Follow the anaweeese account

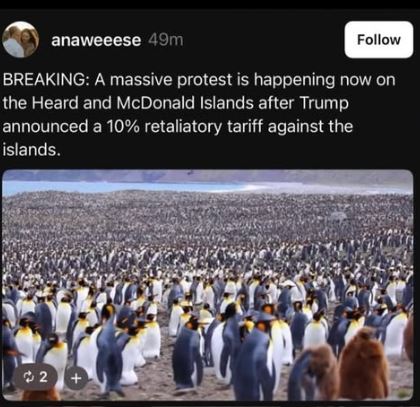pos(379,40)
